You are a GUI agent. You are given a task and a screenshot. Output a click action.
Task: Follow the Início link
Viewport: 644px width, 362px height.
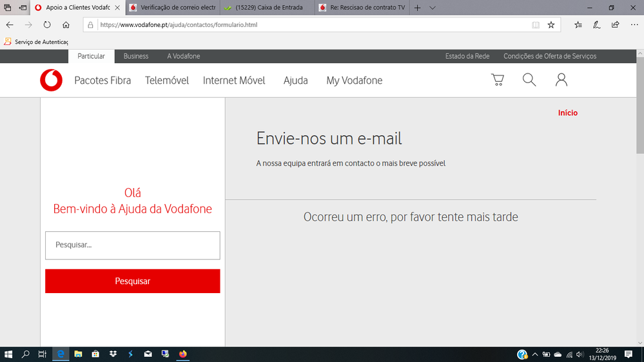coord(568,113)
